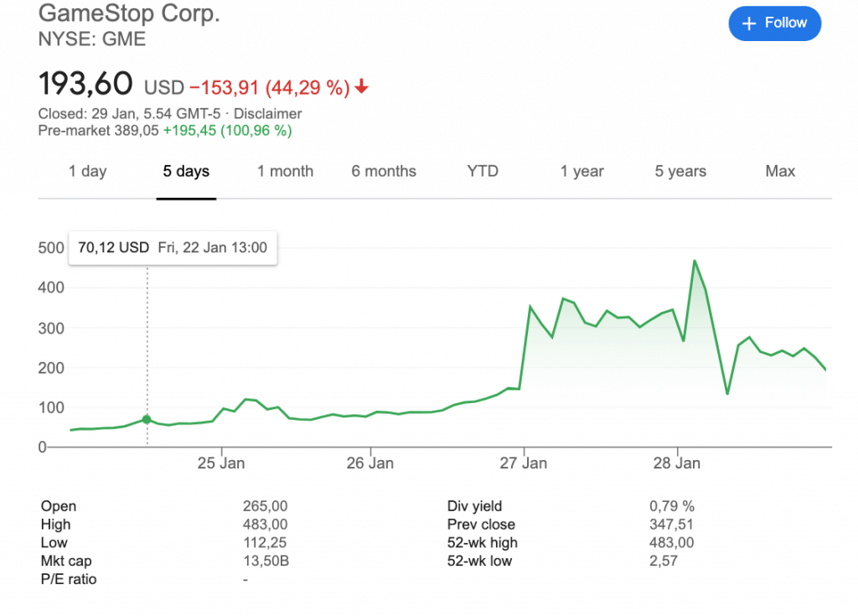Image resolution: width=858 pixels, height=616 pixels.
Task: Select the YTD tab
Action: (x=483, y=171)
